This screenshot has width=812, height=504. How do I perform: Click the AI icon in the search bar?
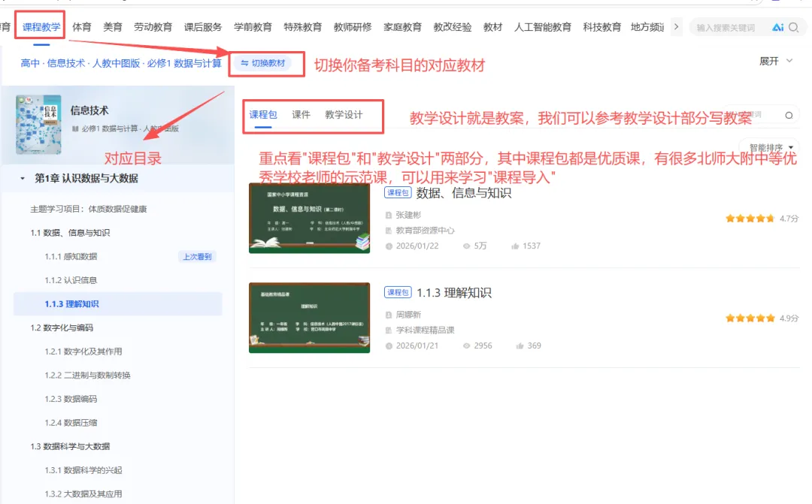pyautogui.click(x=778, y=26)
